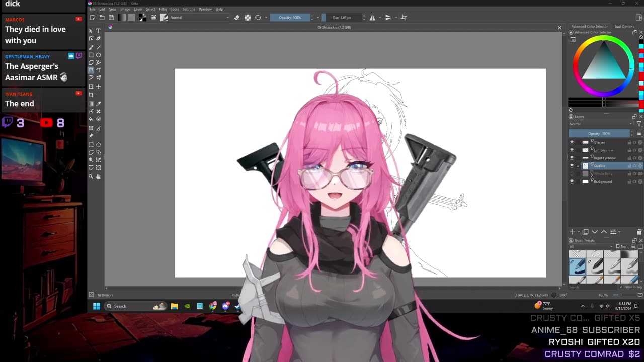Select the Pan hand tool
644x362 pixels.
98,176
